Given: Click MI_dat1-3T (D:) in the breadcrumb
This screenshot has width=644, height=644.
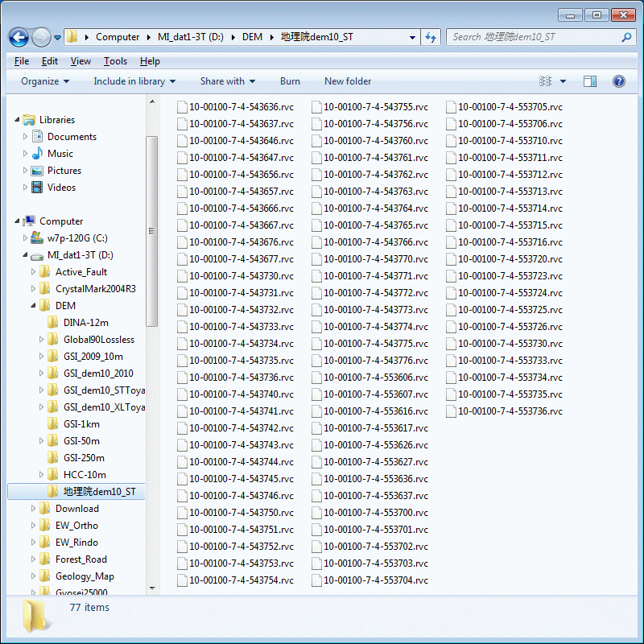Looking at the screenshot, I should click(191, 37).
